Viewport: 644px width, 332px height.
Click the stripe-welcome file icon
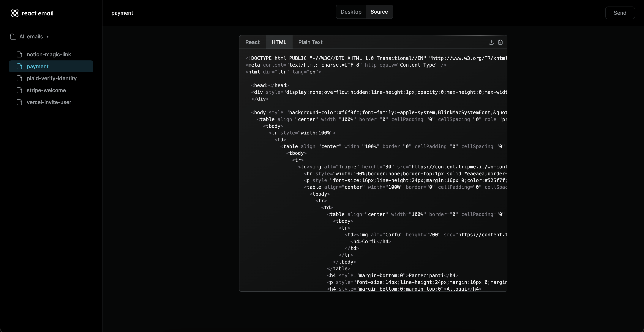coord(20,90)
